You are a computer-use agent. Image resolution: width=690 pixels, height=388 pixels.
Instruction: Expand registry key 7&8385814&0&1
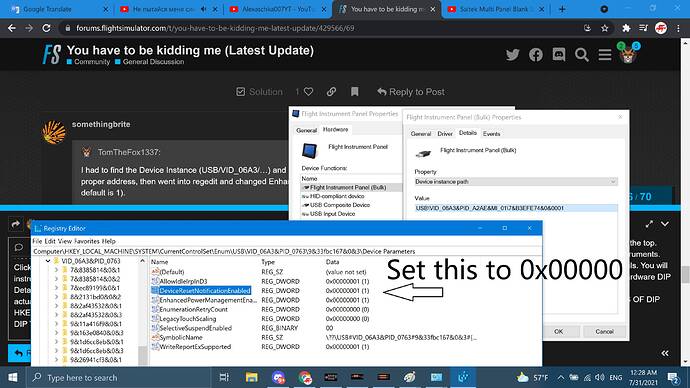(x=56, y=270)
